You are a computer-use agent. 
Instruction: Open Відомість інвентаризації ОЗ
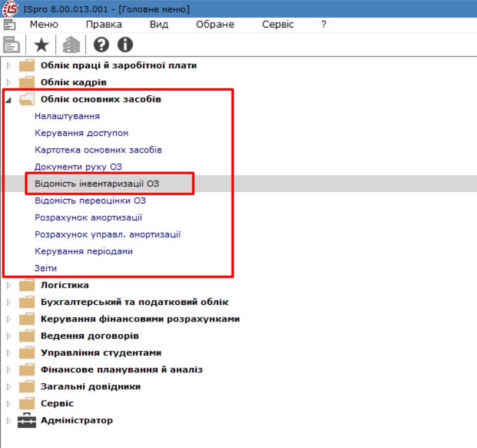(100, 184)
